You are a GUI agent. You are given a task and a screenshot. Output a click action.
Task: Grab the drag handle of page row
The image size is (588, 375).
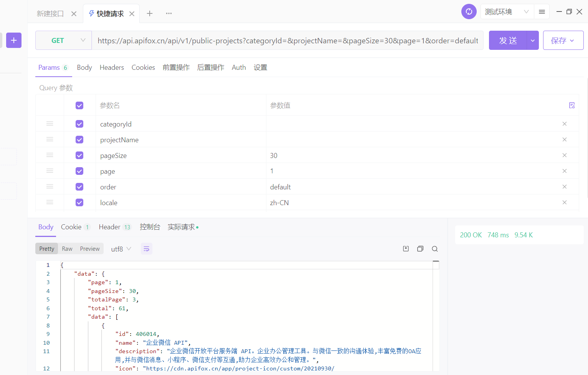coord(50,171)
